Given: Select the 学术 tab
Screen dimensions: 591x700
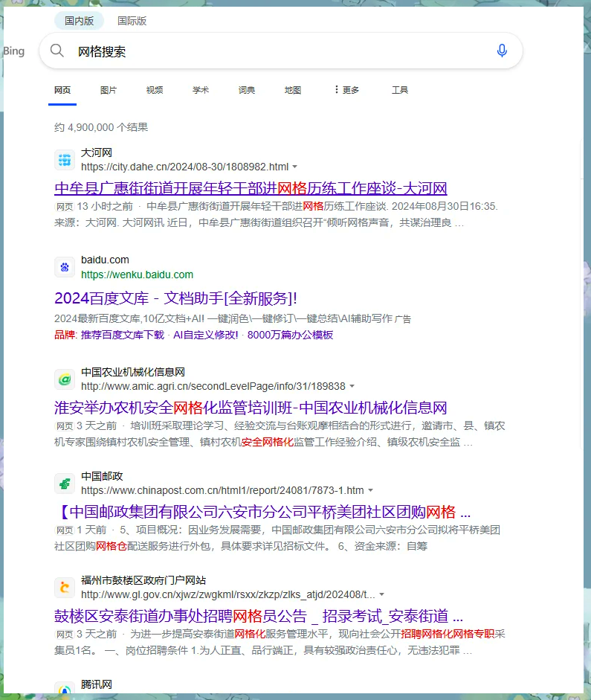Looking at the screenshot, I should click(201, 90).
